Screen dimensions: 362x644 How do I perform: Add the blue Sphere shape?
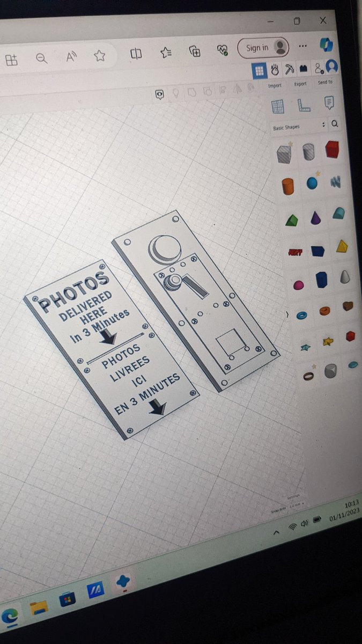click(312, 184)
